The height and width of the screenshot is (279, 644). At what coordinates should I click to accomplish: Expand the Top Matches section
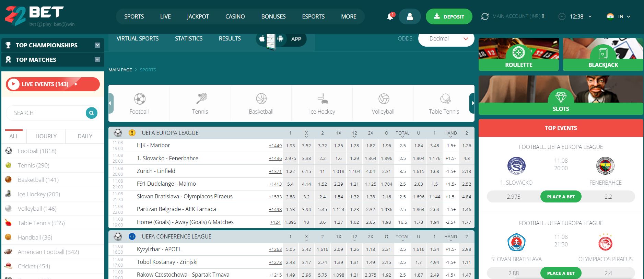97,60
